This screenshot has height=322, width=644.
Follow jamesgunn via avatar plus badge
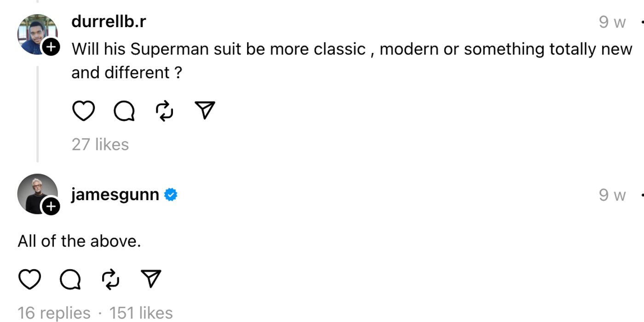click(x=51, y=207)
